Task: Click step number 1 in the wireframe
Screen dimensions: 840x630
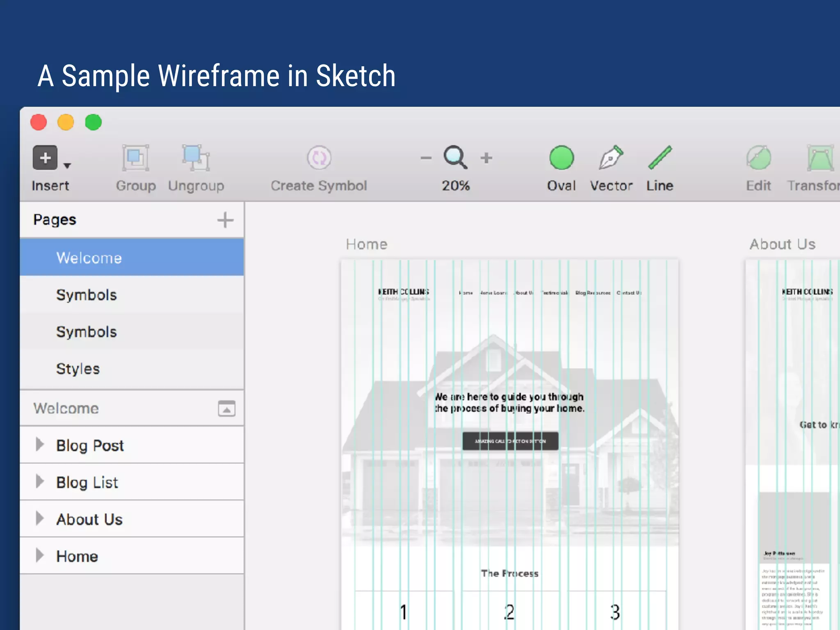Action: click(404, 612)
